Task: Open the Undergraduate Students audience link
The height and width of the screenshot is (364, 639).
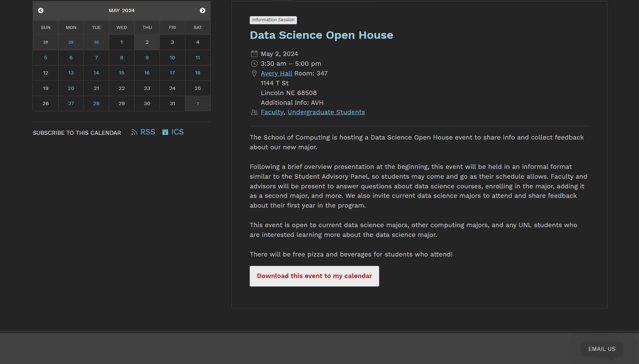Action: point(326,112)
